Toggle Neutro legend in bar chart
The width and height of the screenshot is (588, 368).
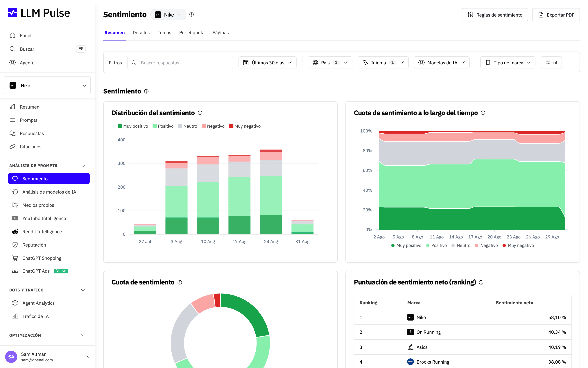(188, 126)
